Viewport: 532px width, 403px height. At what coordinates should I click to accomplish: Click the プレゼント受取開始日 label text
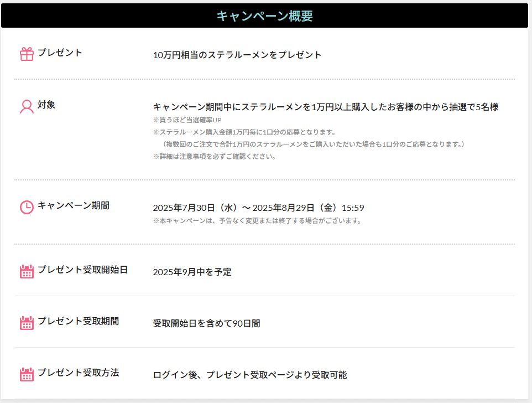[x=82, y=270]
